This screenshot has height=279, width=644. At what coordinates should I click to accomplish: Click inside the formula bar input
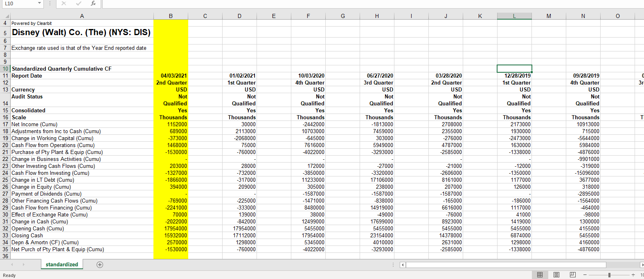click(372, 4)
